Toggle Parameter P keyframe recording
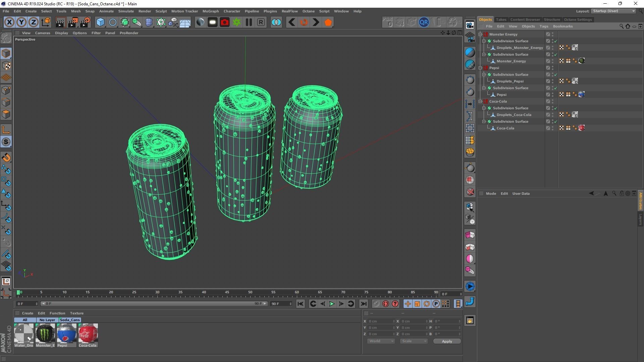 436,304
